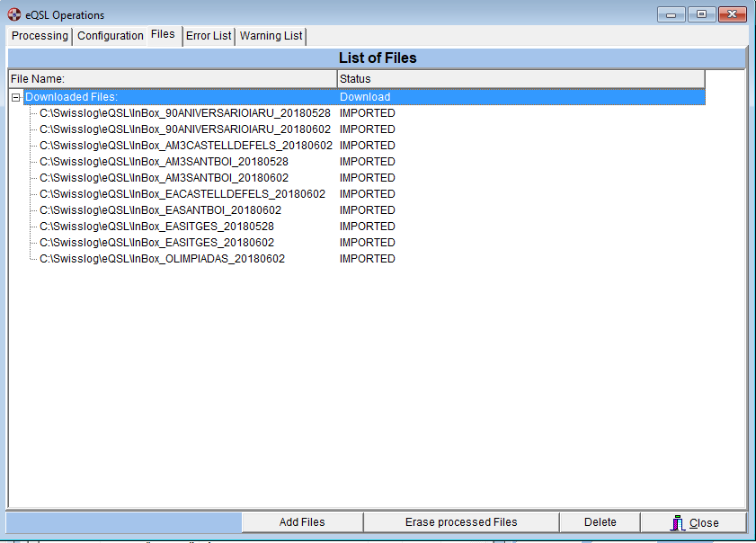Click the eQSL Operations title bar icon

(x=14, y=14)
